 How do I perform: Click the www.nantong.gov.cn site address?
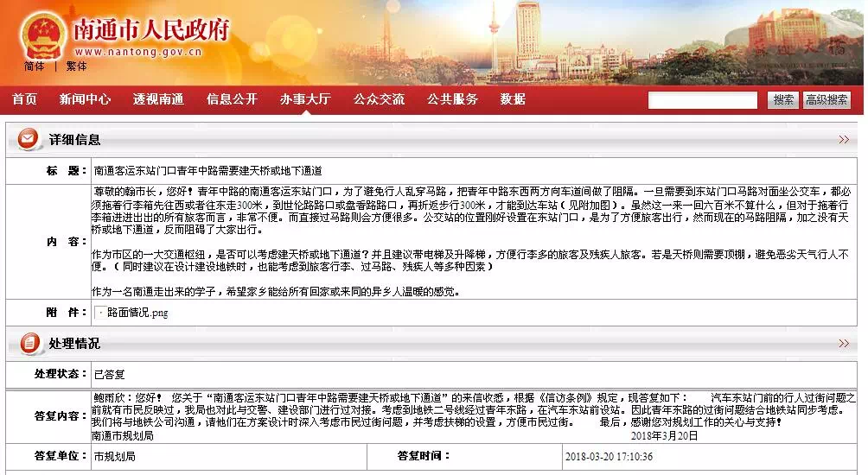point(138,52)
